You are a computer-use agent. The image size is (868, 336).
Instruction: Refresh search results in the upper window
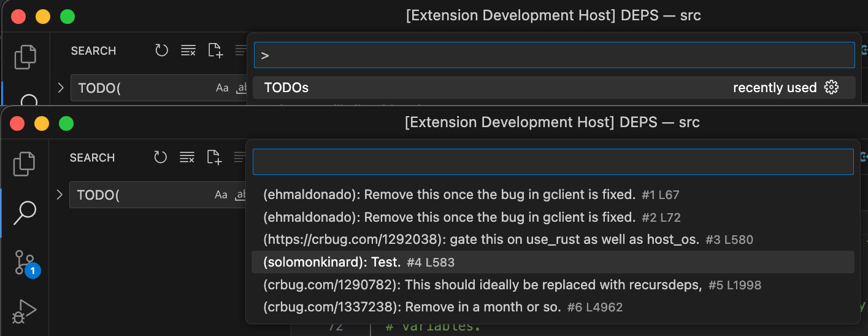coord(161,51)
